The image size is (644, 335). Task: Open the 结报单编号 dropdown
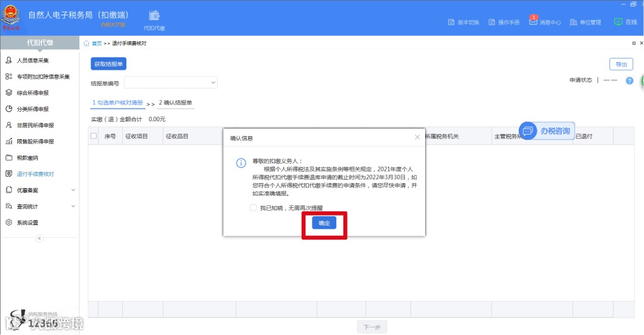point(171,82)
